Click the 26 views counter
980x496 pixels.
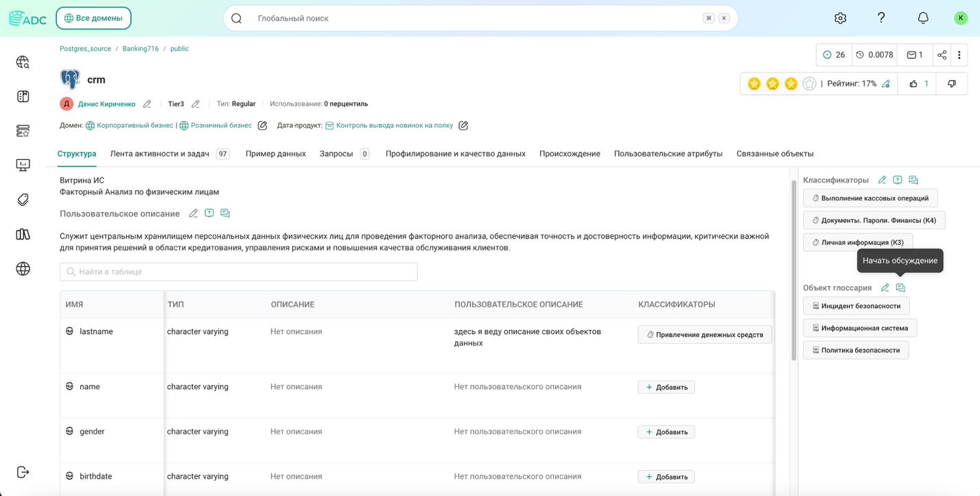(x=834, y=55)
